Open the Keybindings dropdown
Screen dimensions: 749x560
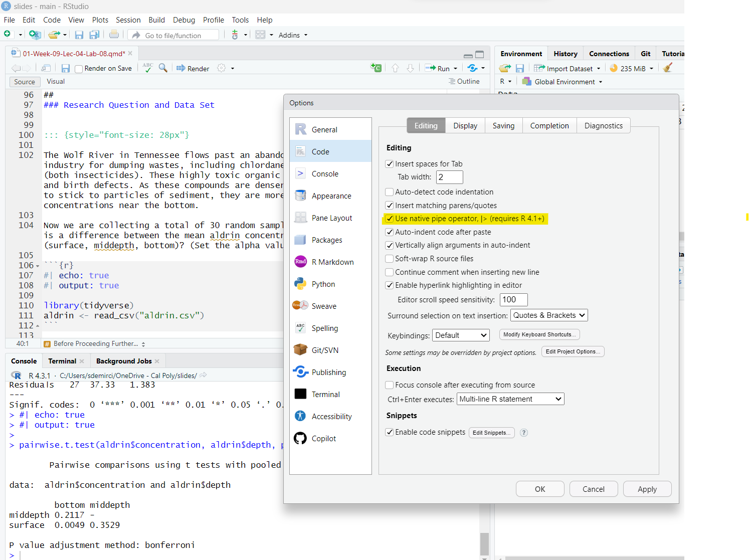(x=461, y=335)
